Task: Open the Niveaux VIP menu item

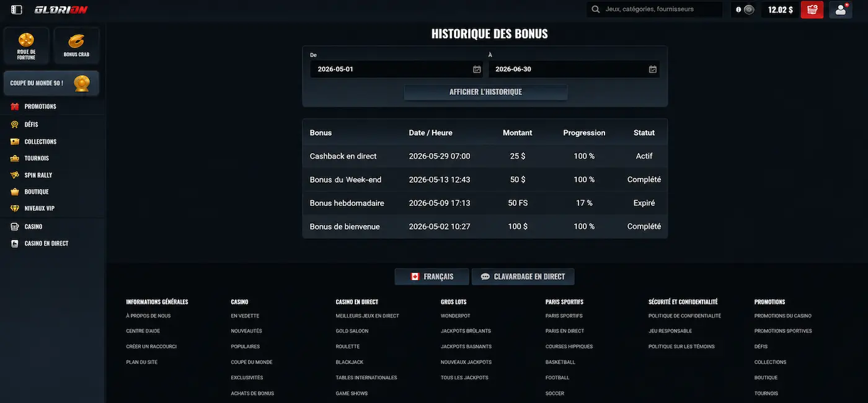Action: click(x=40, y=209)
